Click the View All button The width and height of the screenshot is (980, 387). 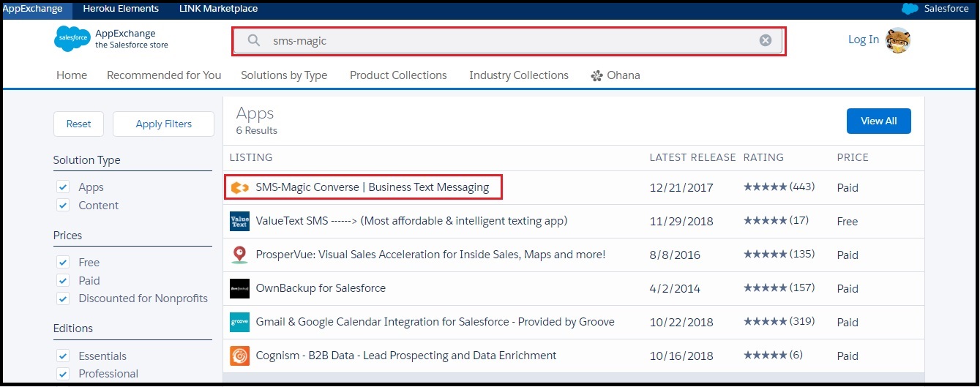(x=878, y=121)
